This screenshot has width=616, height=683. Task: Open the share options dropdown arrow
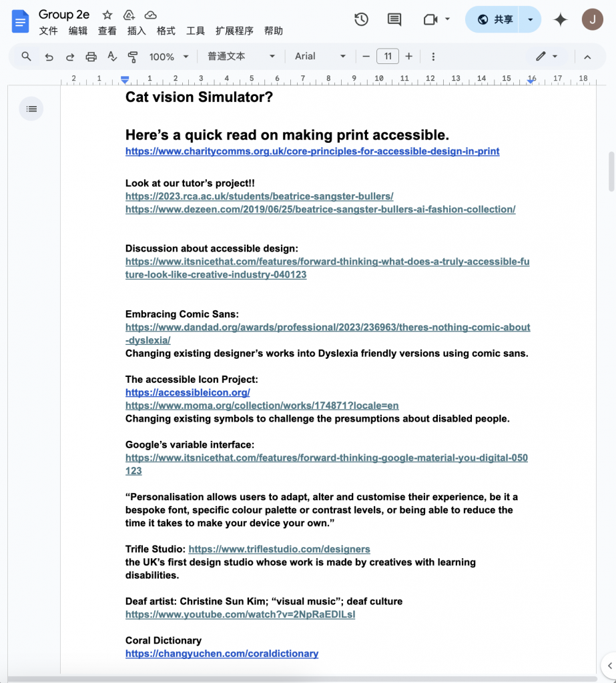pos(530,19)
